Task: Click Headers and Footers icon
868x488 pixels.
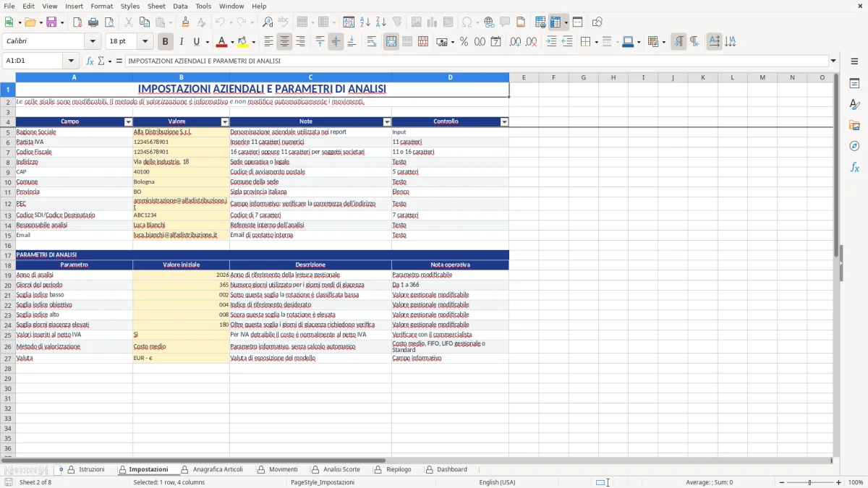Action: pyautogui.click(x=521, y=22)
